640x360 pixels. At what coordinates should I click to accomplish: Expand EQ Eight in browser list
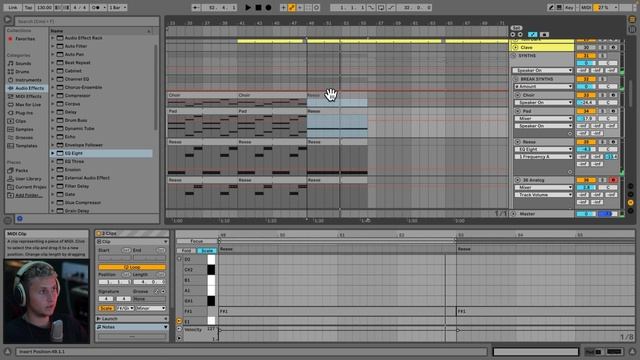tap(53, 153)
